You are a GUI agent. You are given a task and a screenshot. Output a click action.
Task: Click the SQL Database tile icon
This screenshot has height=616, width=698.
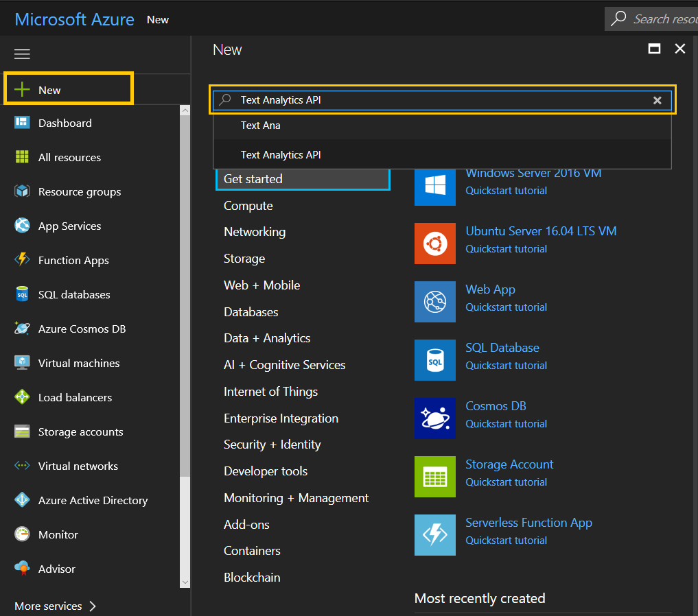(x=435, y=360)
